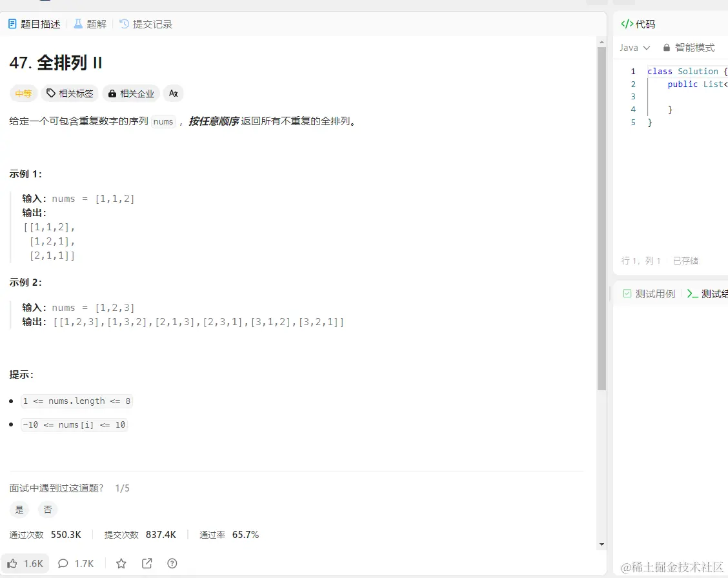Click the 已存储 saved status
The height and width of the screenshot is (578, 728).
686,261
